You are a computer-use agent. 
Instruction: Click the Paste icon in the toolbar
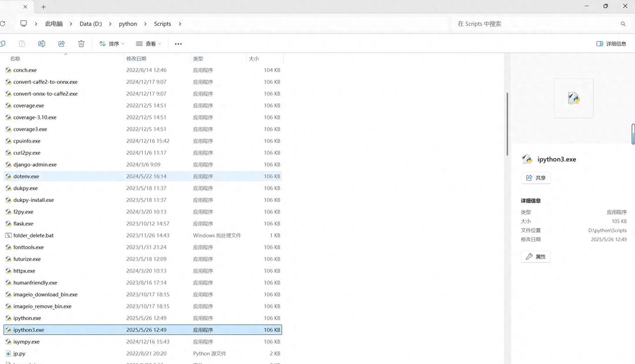22,44
